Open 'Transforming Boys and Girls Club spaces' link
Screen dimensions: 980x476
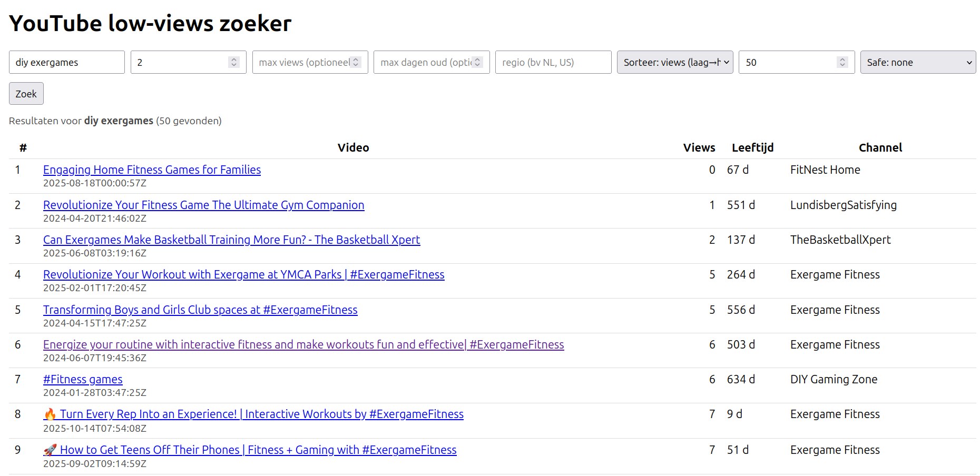200,310
